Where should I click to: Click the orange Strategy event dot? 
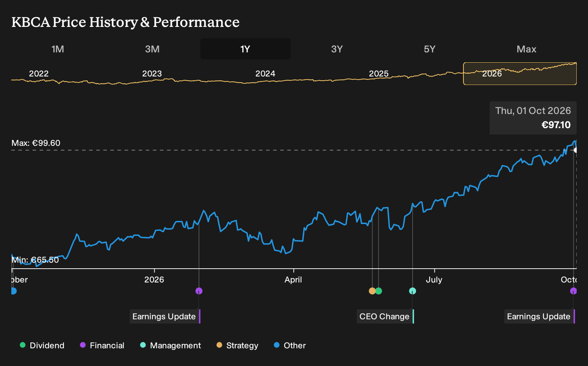pos(372,291)
